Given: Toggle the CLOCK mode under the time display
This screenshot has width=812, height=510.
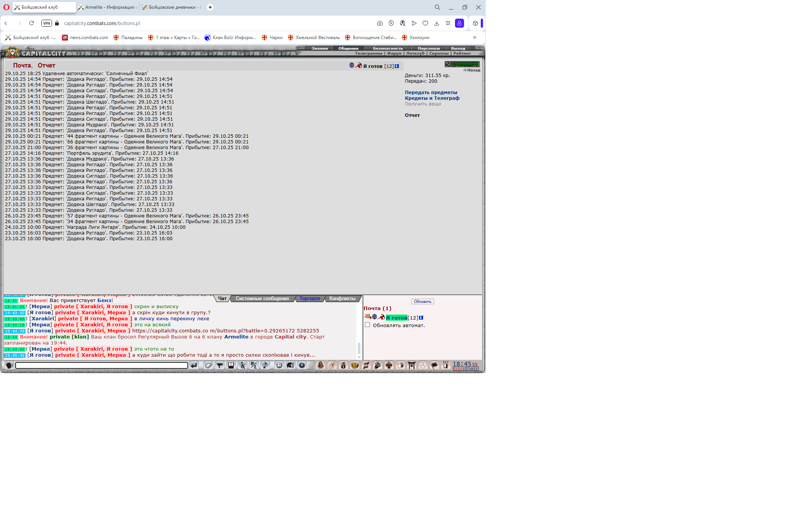Looking at the screenshot, I should [x=459, y=369].
